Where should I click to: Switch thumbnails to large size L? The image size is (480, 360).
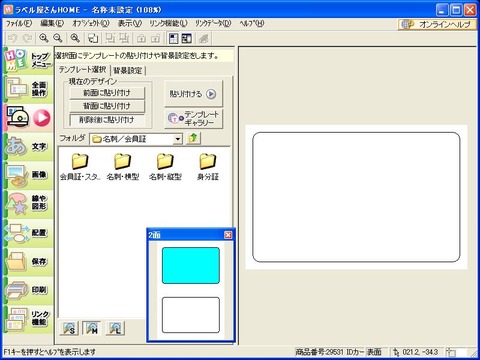click(x=115, y=328)
